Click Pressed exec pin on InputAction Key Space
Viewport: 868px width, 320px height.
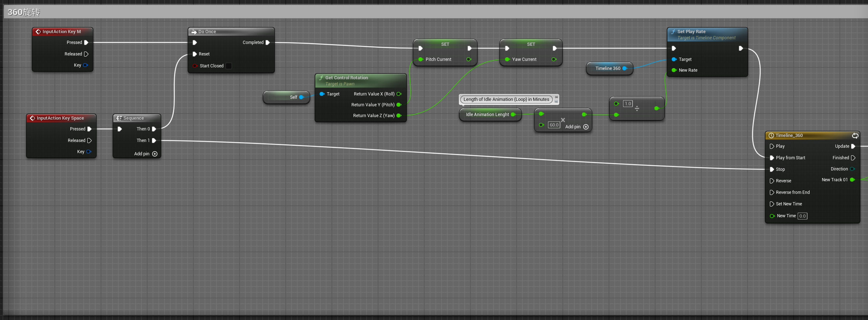tap(89, 129)
